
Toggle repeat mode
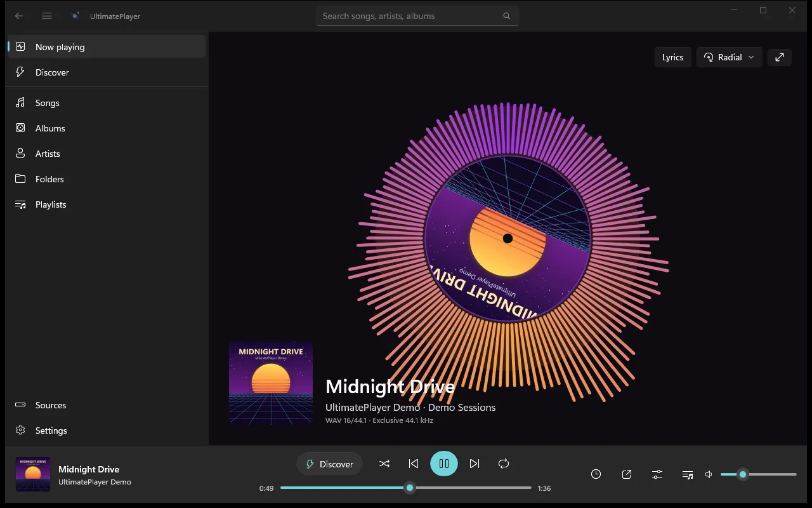click(504, 464)
